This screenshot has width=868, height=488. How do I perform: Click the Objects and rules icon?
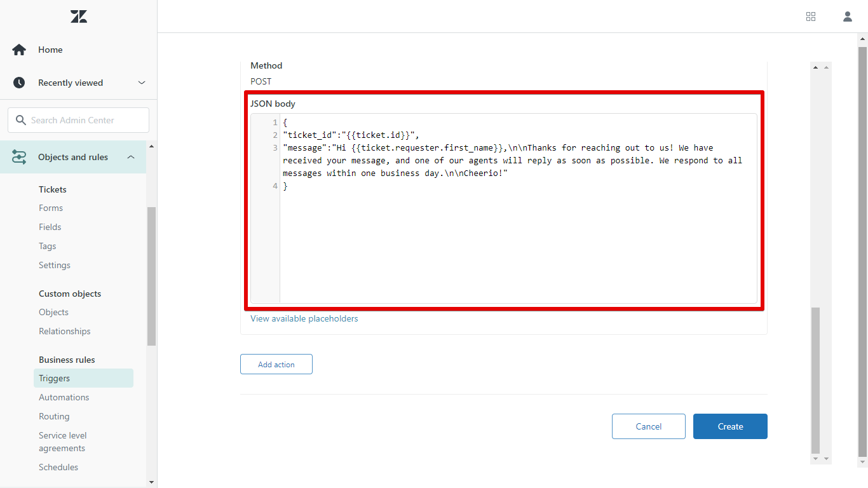click(x=19, y=157)
